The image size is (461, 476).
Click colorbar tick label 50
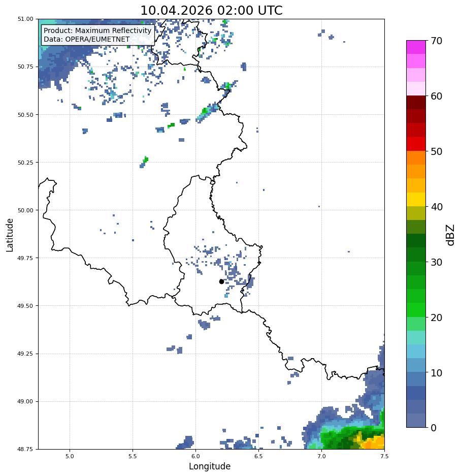click(437, 151)
